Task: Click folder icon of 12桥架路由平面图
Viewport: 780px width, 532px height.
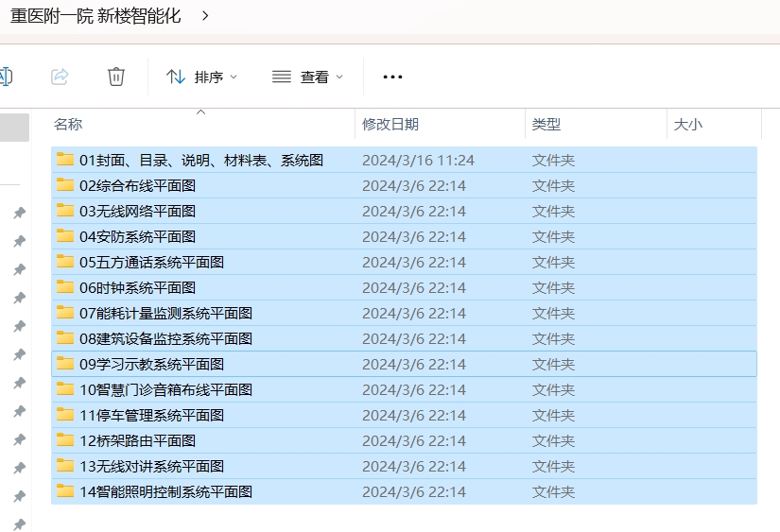Action: 65,440
